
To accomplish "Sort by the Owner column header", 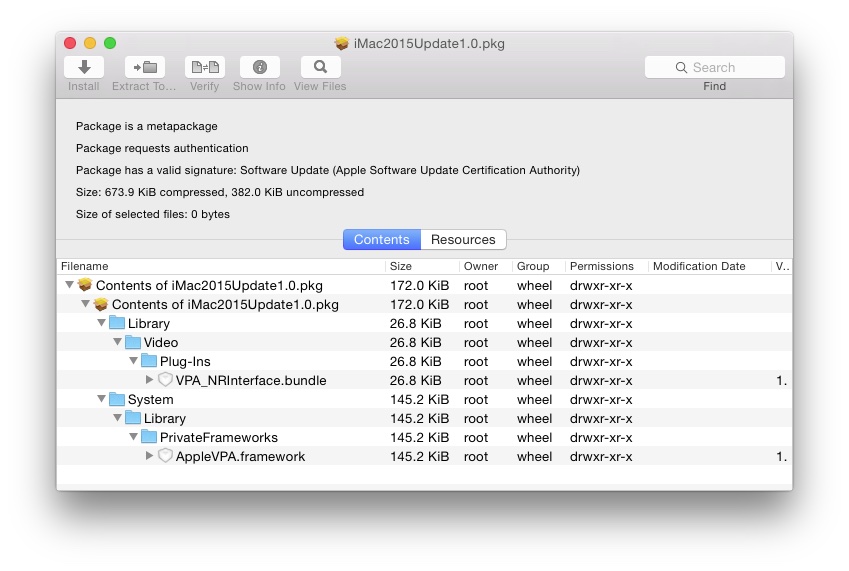I will [x=486, y=266].
